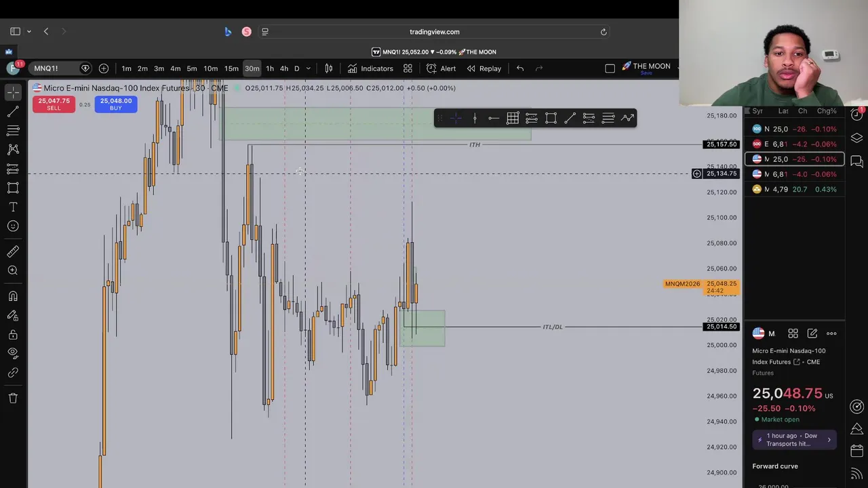
Task: Select the grid table tool in favorites toolbar
Action: (x=513, y=119)
